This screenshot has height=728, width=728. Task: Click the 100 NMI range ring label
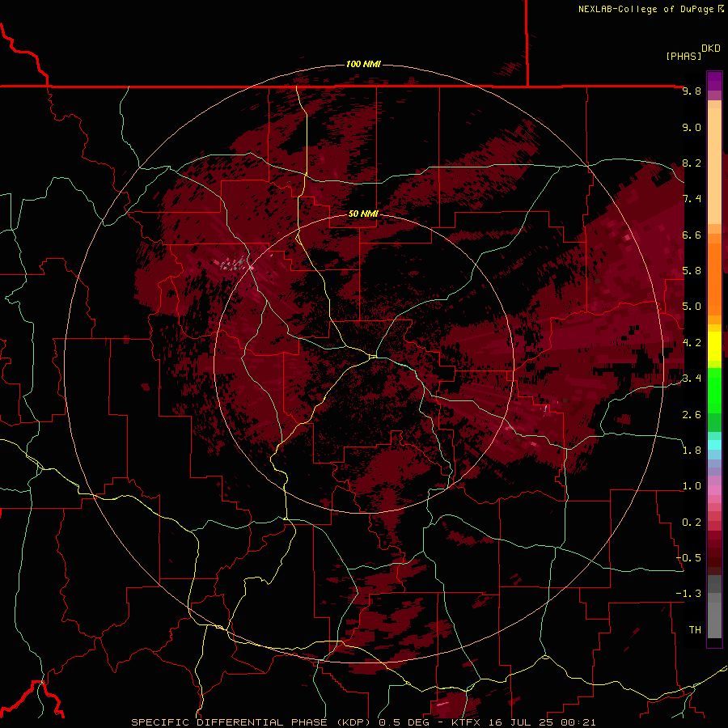(x=363, y=64)
